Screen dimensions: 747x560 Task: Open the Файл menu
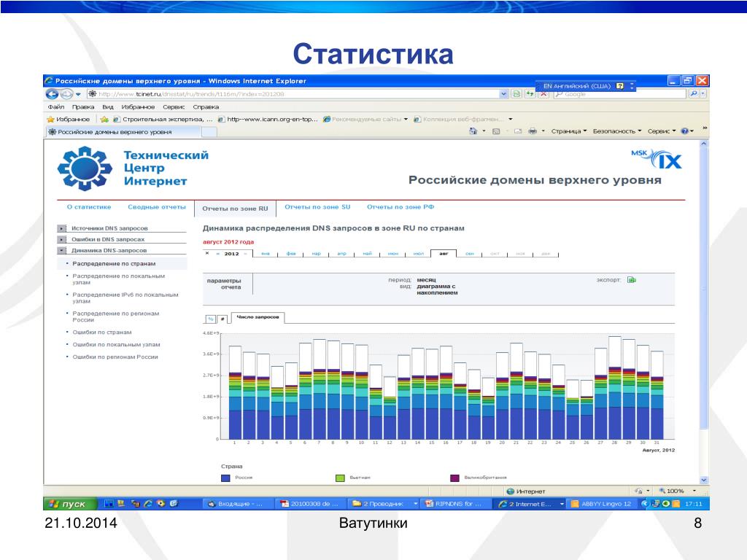[x=55, y=106]
